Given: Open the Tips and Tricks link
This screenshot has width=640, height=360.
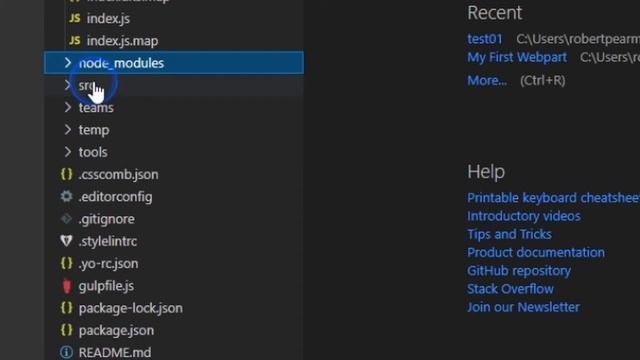Looking at the screenshot, I should (x=509, y=234).
